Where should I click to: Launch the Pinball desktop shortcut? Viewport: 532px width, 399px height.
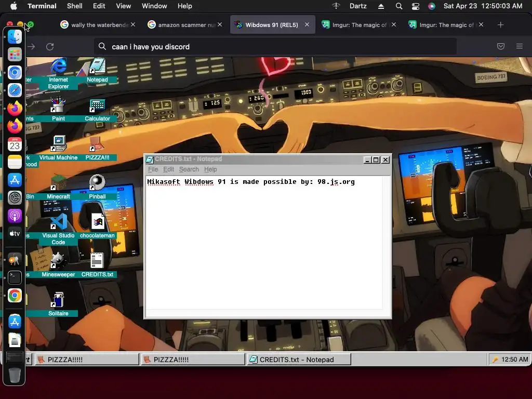click(97, 187)
